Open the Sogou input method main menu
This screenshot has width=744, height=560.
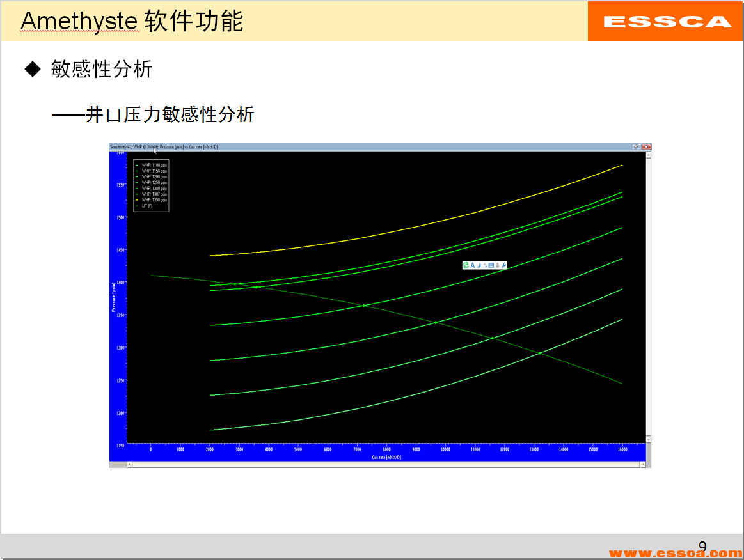(465, 265)
